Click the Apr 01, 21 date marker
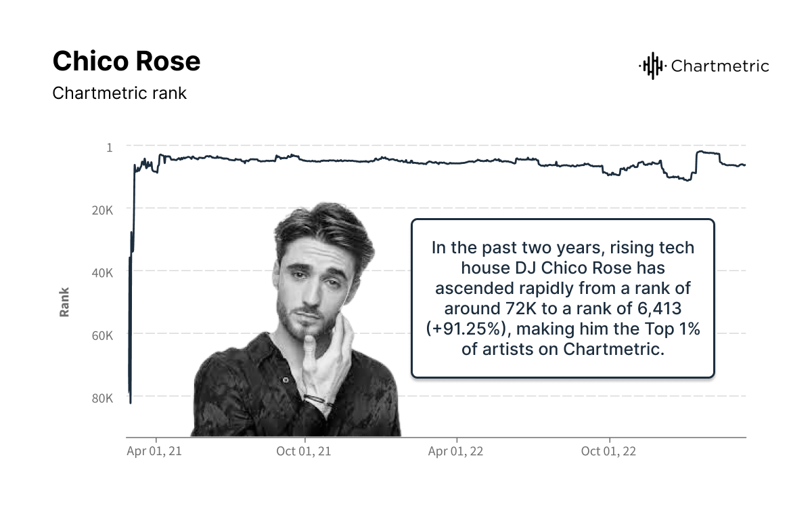812x508 pixels. pyautogui.click(x=154, y=452)
